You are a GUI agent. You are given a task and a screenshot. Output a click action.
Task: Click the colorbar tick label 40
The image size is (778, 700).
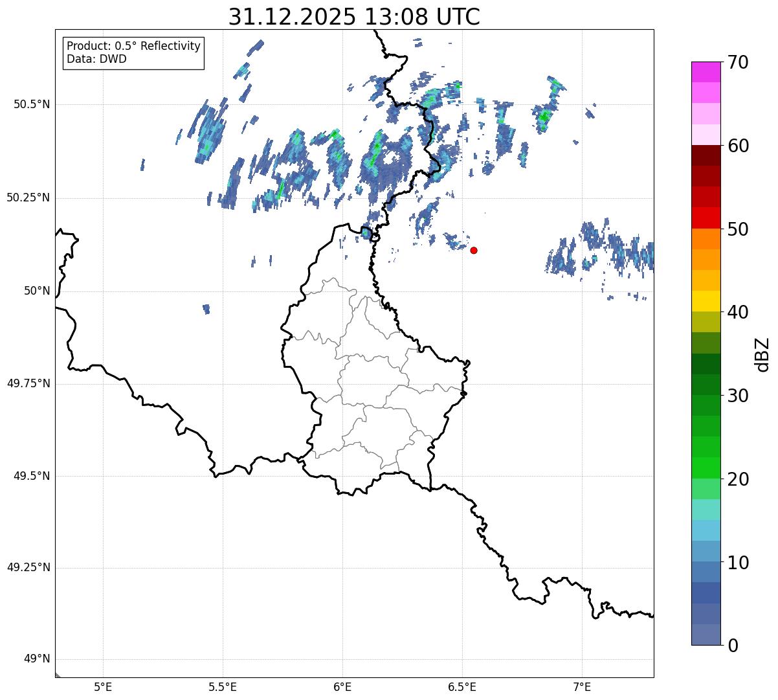click(x=738, y=312)
